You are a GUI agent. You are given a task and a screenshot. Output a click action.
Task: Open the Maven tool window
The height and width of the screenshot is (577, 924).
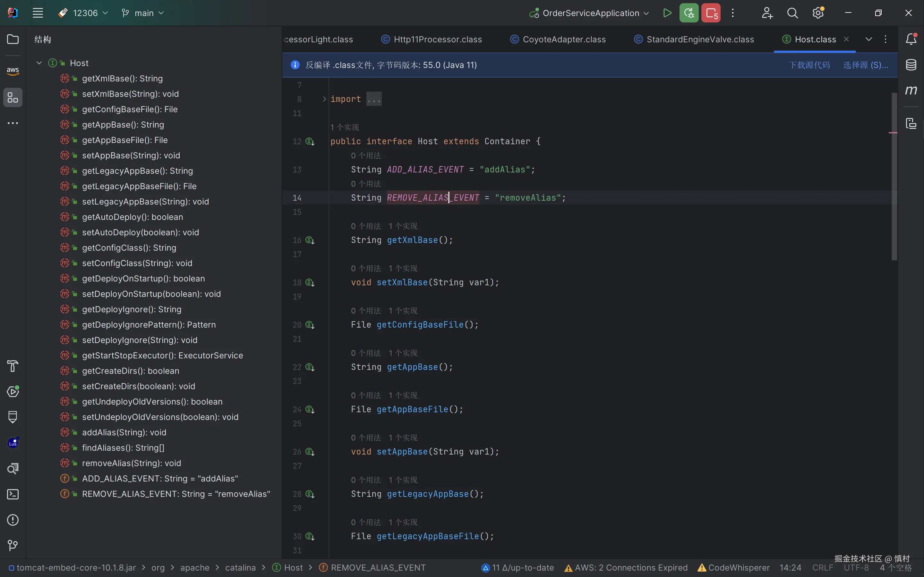pos(911,90)
